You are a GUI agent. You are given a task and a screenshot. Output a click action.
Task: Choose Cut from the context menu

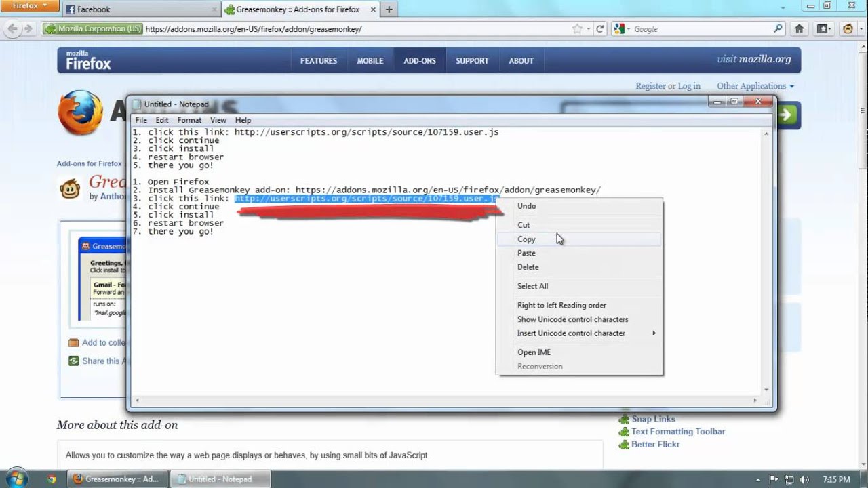[x=580, y=225]
